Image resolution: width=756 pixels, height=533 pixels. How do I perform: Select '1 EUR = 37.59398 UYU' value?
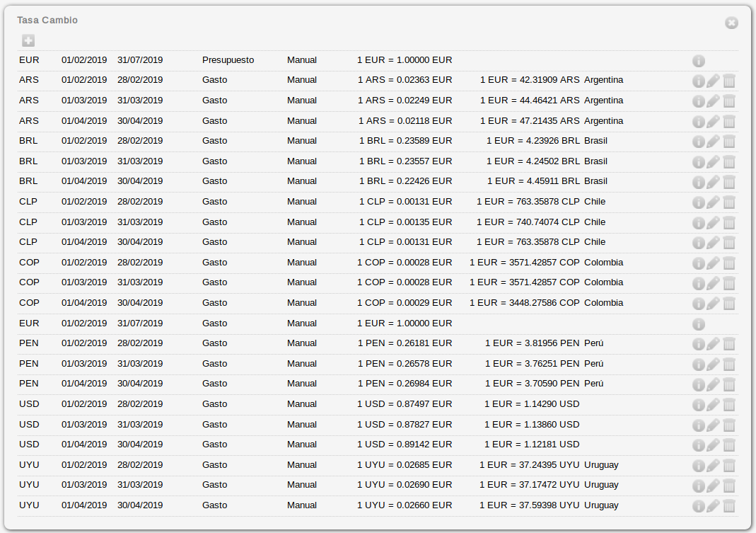(x=530, y=505)
